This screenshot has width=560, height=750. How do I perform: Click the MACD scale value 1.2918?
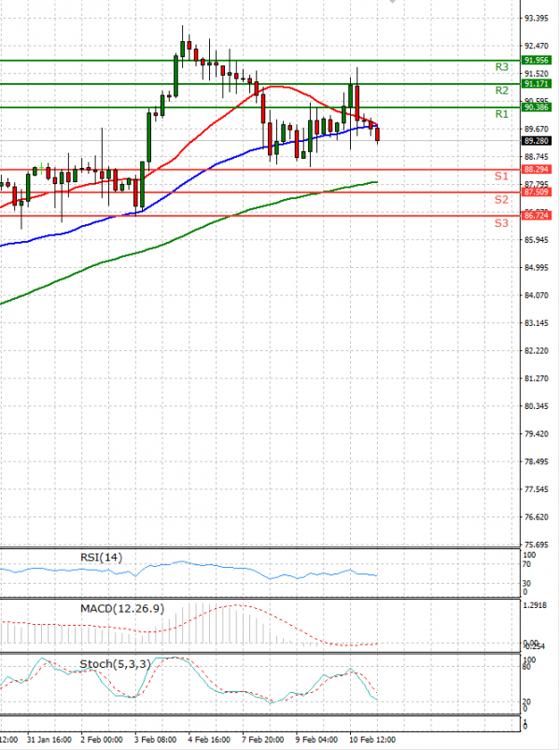(535, 605)
